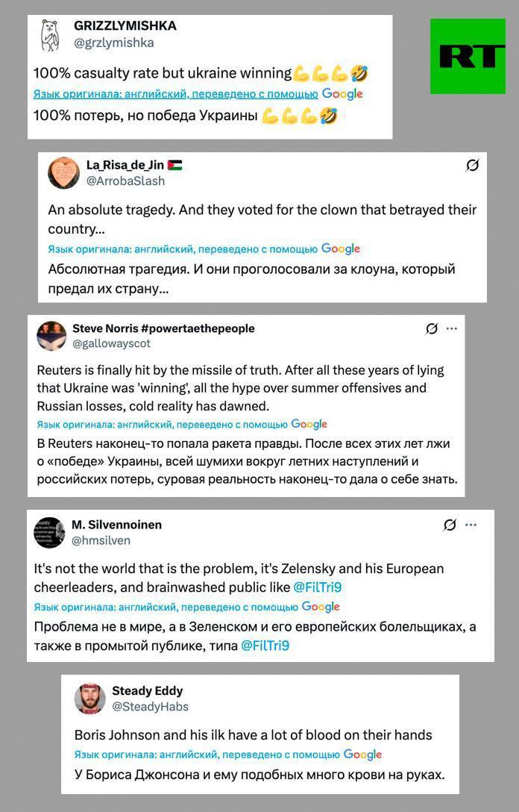Screen dimensions: 519x812
Task: Open the more options menu on Steve Norris's tweet
Action: (452, 328)
